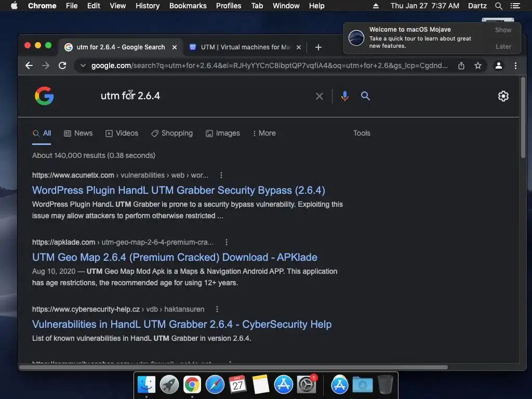Click the eject icon in the menu bar
Image resolution: width=532 pixels, height=399 pixels.
point(376,6)
